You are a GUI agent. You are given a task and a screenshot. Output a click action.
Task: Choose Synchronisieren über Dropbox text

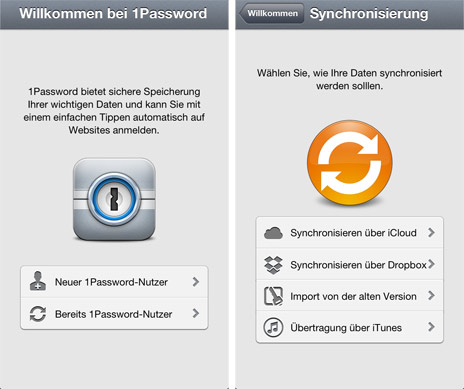pyautogui.click(x=358, y=265)
